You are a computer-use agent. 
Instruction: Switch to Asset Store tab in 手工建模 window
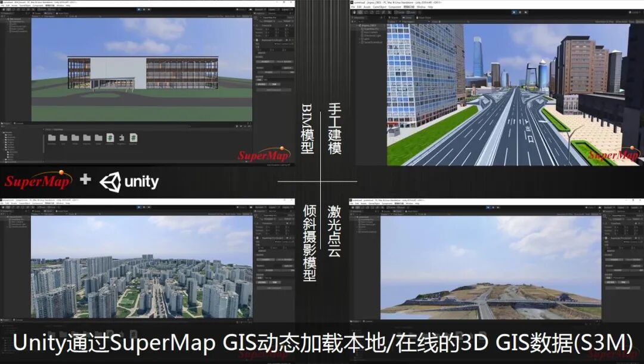click(424, 18)
